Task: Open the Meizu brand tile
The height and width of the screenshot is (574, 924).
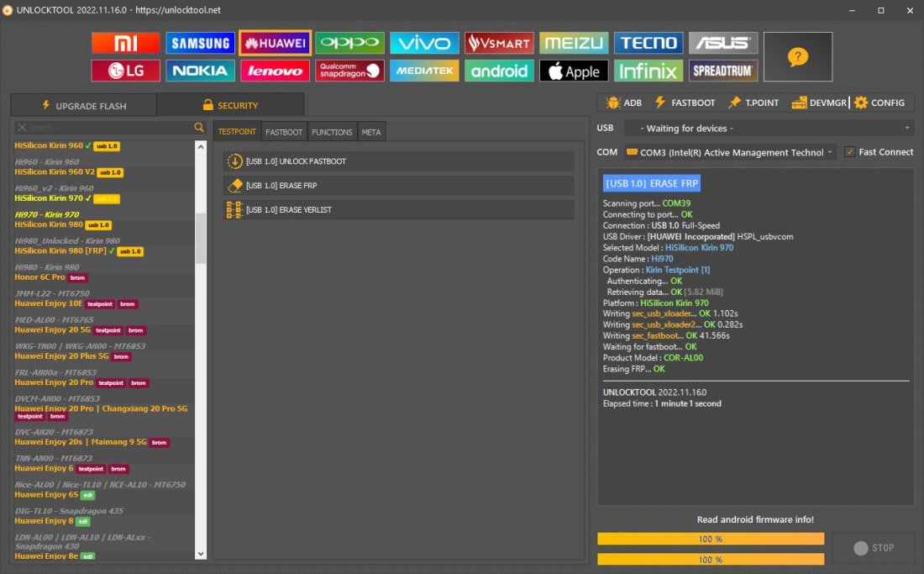Action: [x=574, y=43]
